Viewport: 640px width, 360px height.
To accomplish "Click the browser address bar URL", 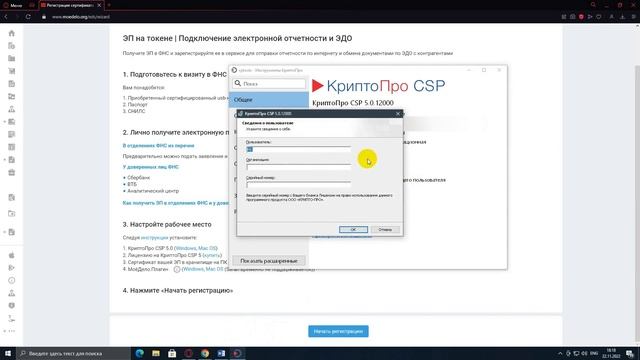I will (x=81, y=17).
